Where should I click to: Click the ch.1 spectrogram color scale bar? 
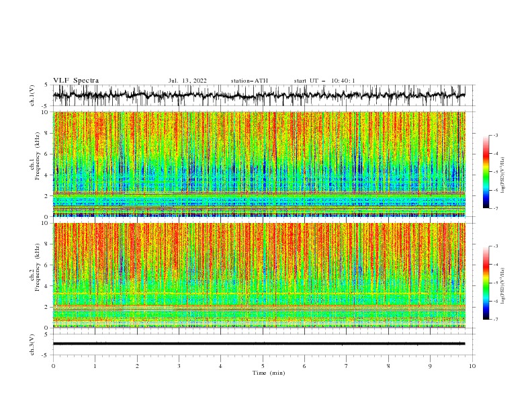[x=486, y=172]
